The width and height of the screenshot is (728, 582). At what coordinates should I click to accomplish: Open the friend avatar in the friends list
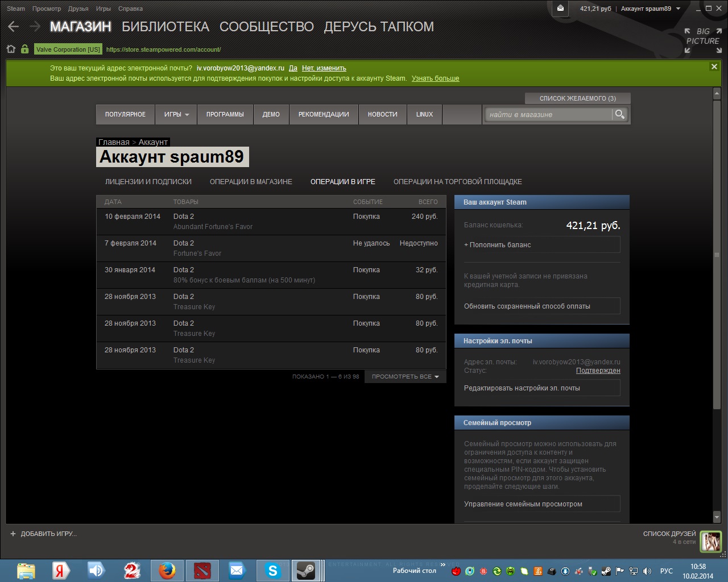[x=710, y=541]
